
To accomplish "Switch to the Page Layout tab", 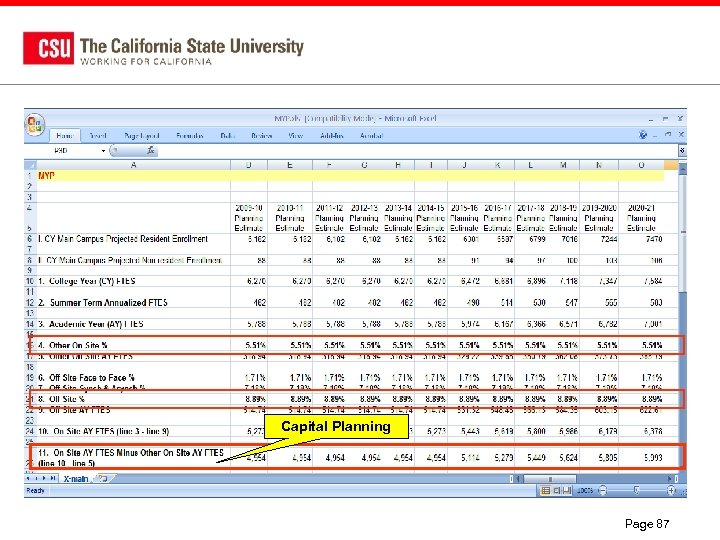I will click(141, 135).
